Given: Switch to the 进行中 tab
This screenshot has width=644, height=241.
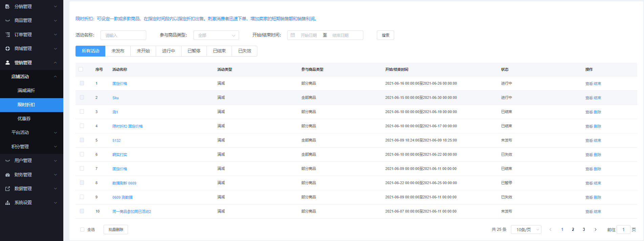Looking at the screenshot, I should click(x=168, y=51).
